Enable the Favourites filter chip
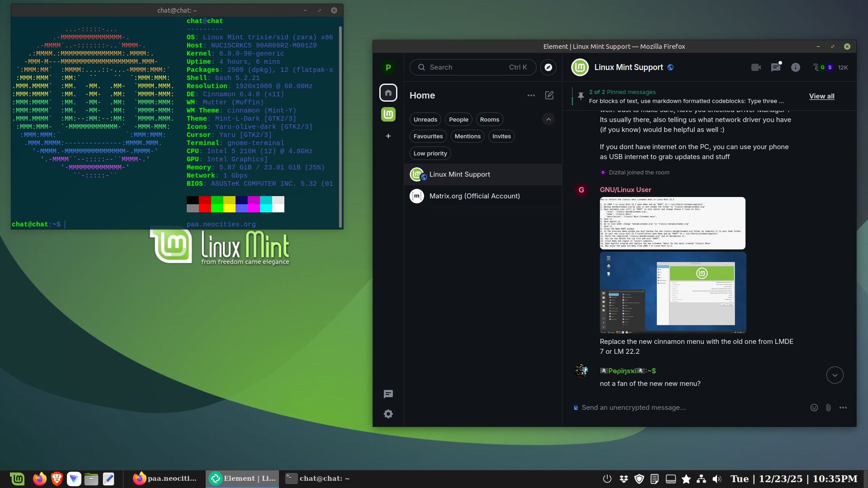Viewport: 868px width, 488px height. [x=428, y=136]
